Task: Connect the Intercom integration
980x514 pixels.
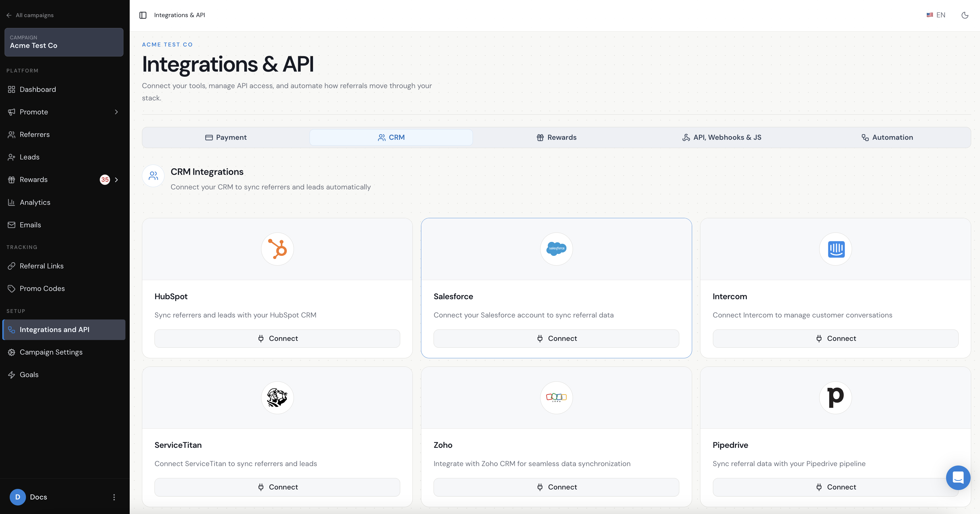Action: click(x=835, y=339)
